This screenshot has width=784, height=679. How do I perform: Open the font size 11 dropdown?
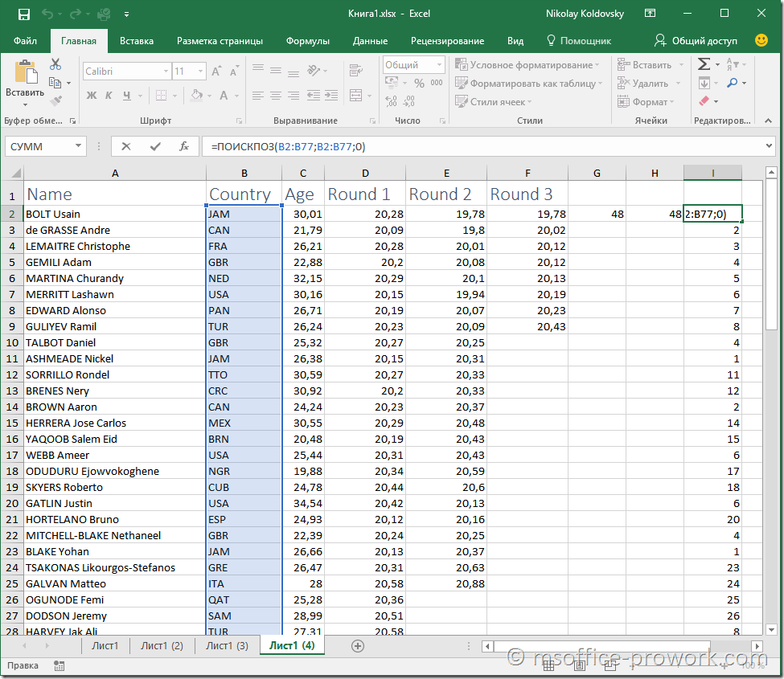click(200, 72)
